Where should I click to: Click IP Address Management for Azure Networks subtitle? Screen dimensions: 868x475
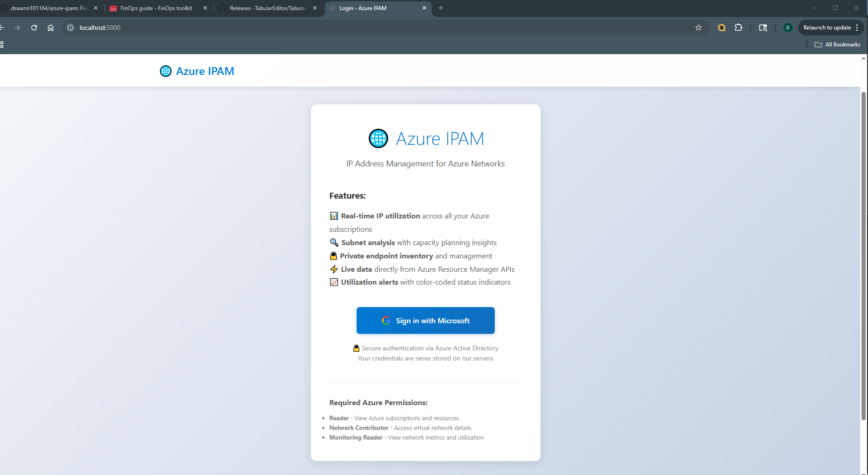point(425,164)
